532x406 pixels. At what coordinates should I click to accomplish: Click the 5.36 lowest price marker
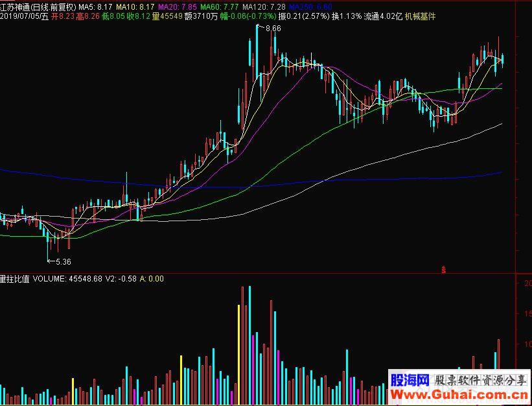click(x=63, y=262)
